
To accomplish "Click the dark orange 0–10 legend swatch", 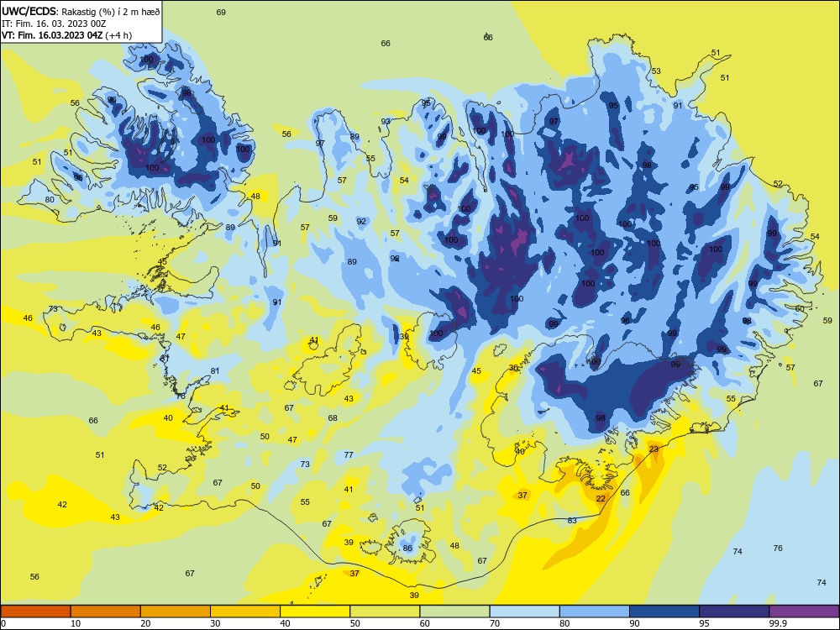I will (x=36, y=612).
